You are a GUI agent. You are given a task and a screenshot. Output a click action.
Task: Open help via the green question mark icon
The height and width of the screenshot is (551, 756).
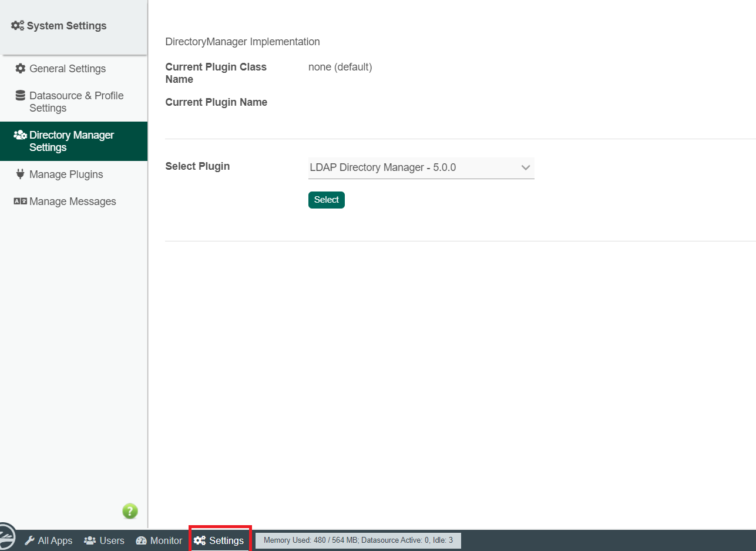pos(130,511)
